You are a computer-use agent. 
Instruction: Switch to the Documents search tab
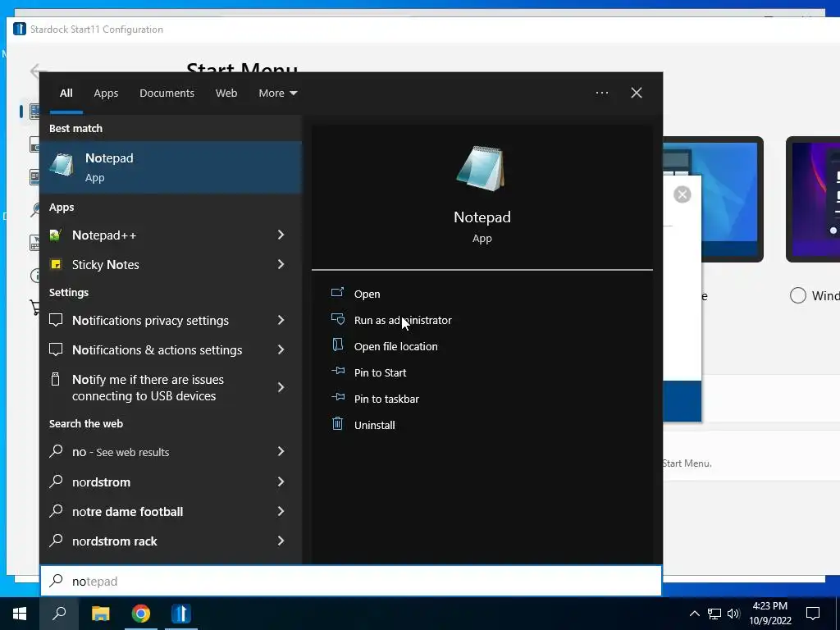pyautogui.click(x=167, y=94)
